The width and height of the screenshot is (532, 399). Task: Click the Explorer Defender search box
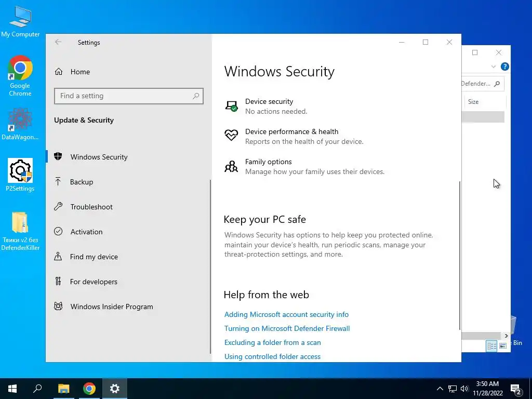pos(483,84)
